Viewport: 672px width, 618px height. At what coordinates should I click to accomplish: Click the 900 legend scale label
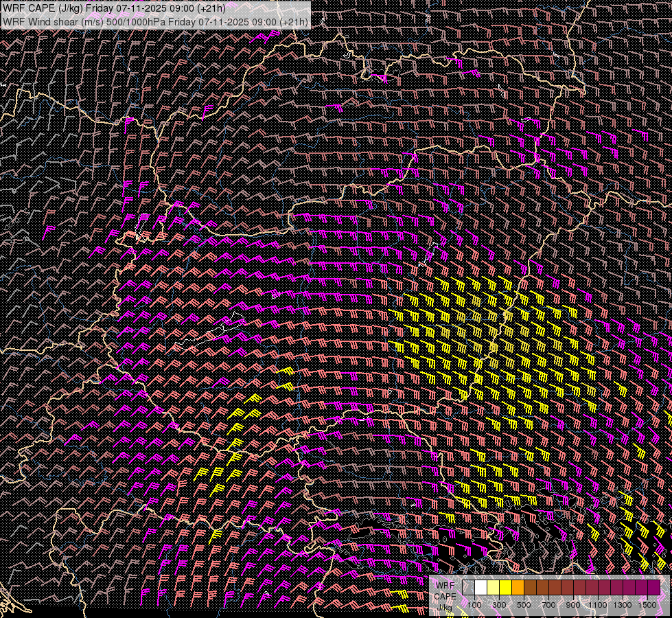pos(574,604)
